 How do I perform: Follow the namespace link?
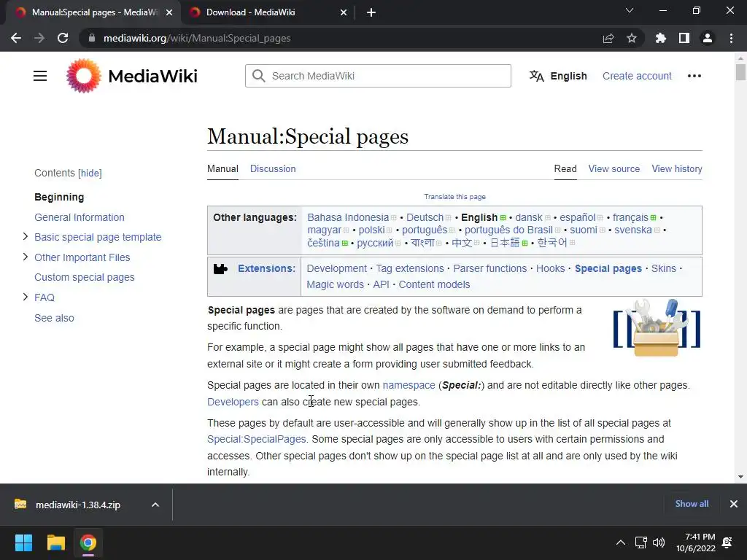coord(409,385)
